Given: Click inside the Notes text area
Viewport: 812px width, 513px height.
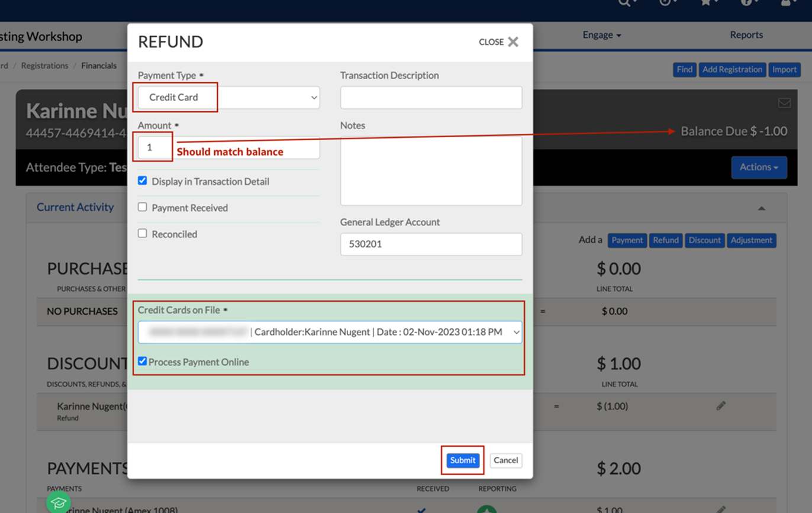Looking at the screenshot, I should click(x=431, y=171).
